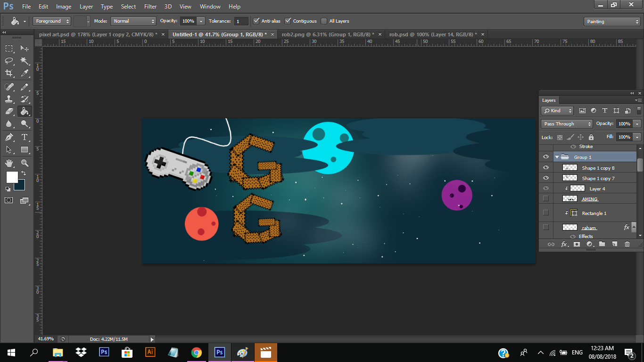Open the layer Opacity dropdown arrow
Screen dimensions: 644x362
[637, 124]
